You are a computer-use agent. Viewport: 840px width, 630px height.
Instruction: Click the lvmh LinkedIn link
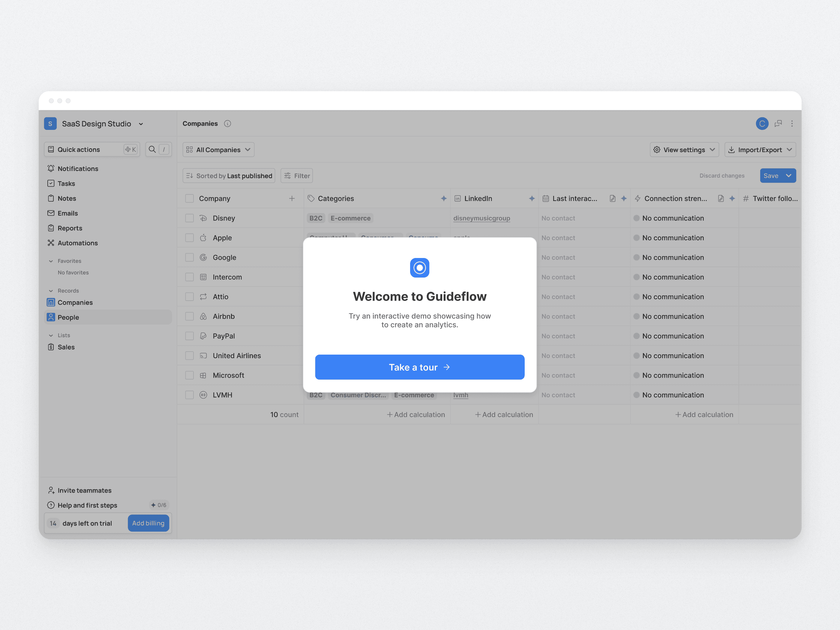(x=460, y=395)
